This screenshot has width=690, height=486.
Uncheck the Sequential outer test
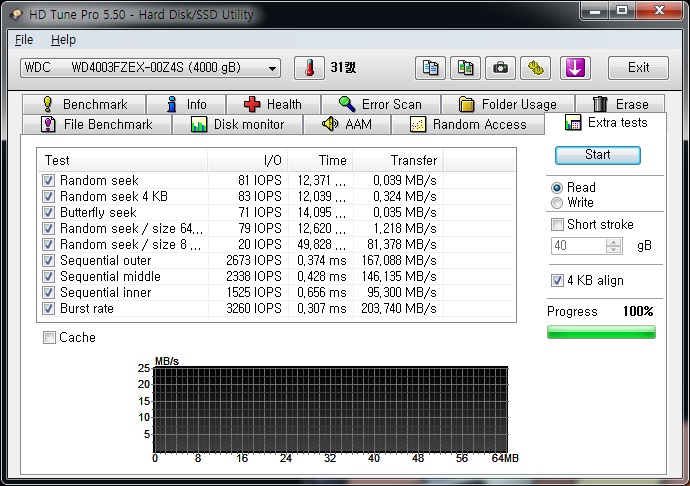point(48,261)
